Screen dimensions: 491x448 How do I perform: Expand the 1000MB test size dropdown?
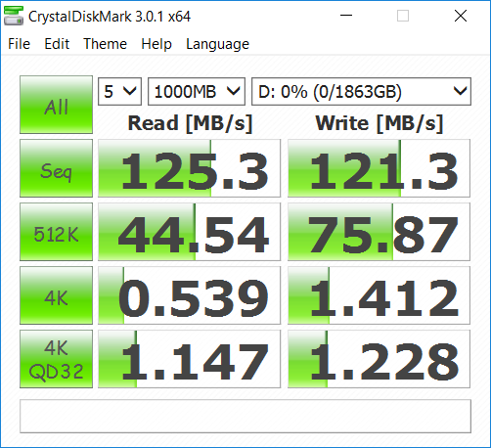197,91
